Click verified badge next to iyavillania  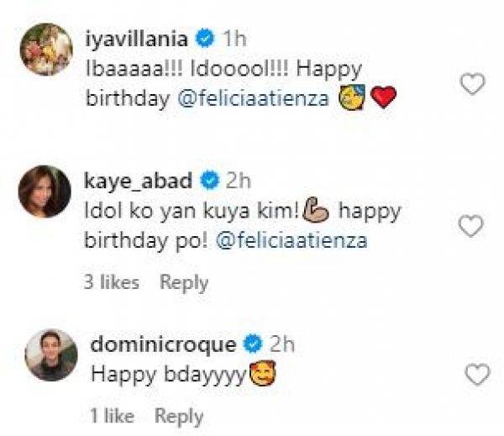pos(202,37)
